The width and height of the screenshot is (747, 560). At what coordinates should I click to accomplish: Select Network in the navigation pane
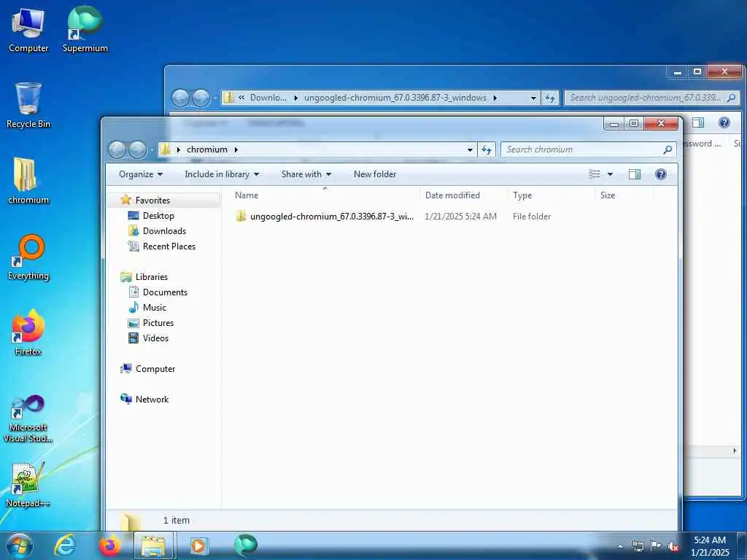(x=152, y=399)
